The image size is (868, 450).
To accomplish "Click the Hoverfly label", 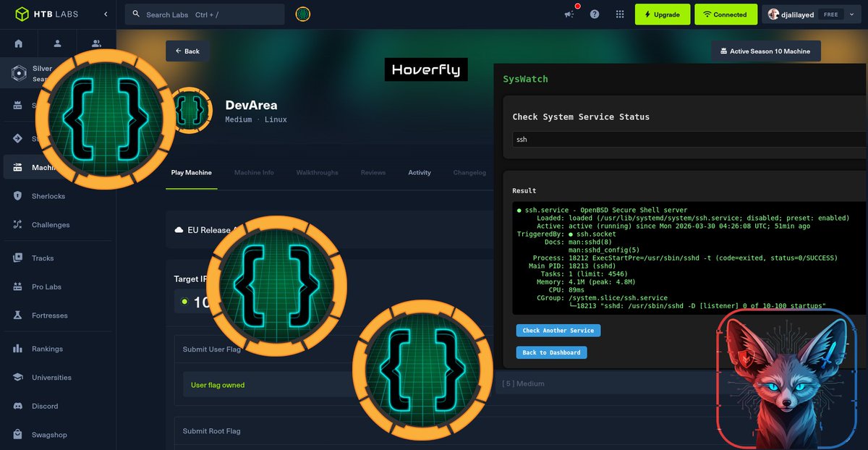I will pyautogui.click(x=426, y=69).
